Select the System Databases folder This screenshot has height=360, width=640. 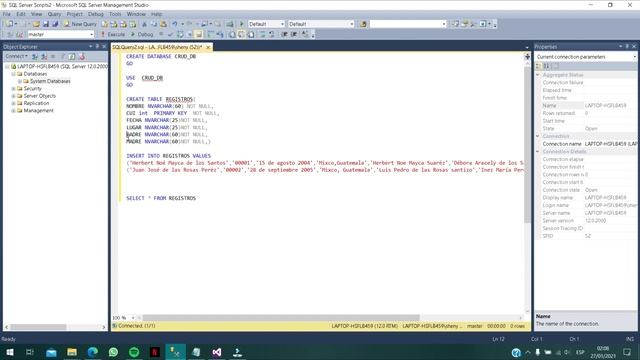click(50, 81)
